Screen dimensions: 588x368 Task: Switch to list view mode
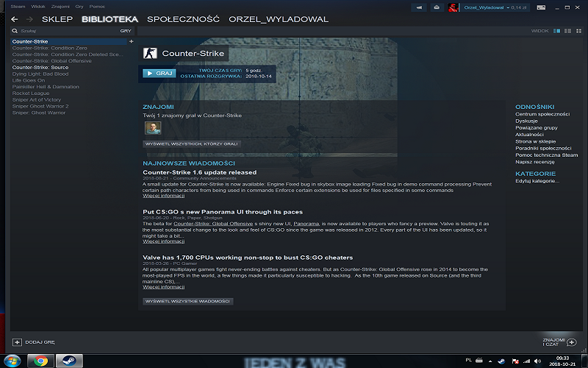click(567, 31)
